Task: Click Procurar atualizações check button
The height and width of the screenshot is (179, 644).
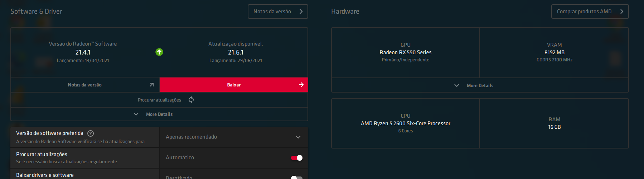Action: (x=159, y=100)
